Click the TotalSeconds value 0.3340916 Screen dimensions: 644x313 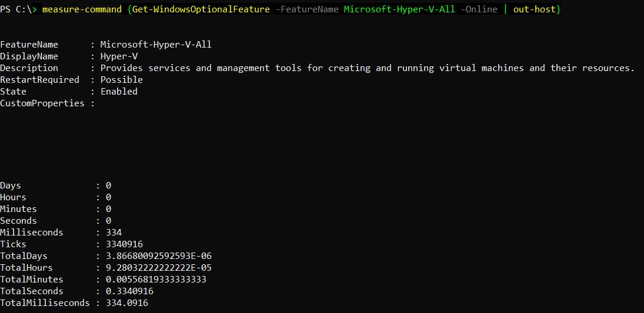pyautogui.click(x=130, y=291)
